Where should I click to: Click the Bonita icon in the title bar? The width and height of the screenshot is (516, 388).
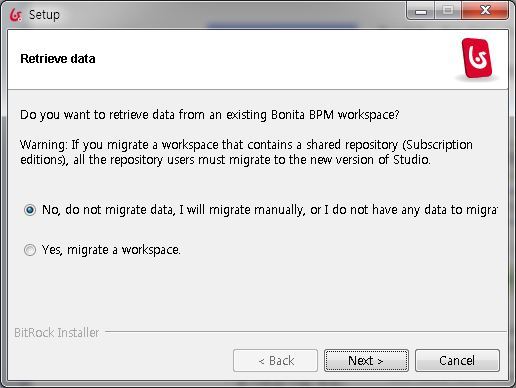(x=16, y=15)
